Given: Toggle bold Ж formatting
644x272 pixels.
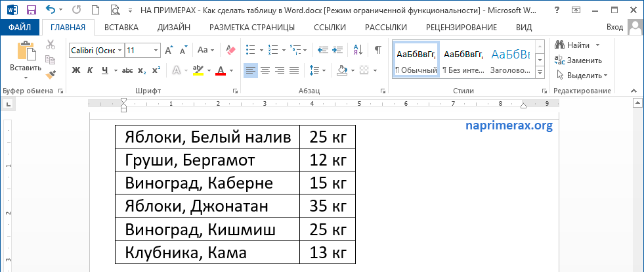Looking at the screenshot, I should coord(75,71).
